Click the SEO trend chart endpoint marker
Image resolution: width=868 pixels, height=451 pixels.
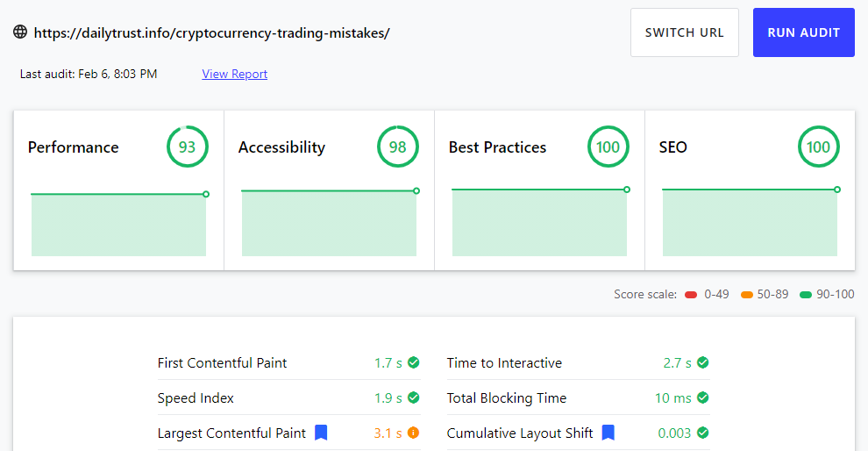[837, 190]
